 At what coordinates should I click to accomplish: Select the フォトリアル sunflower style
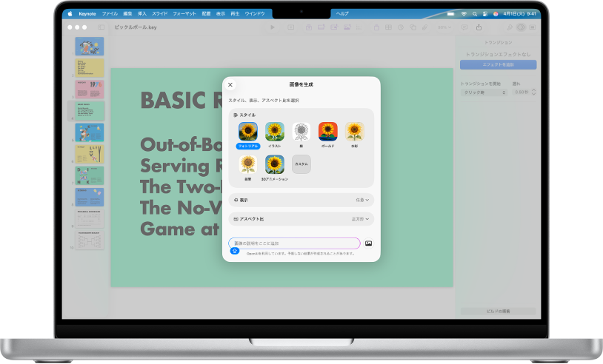tap(248, 132)
